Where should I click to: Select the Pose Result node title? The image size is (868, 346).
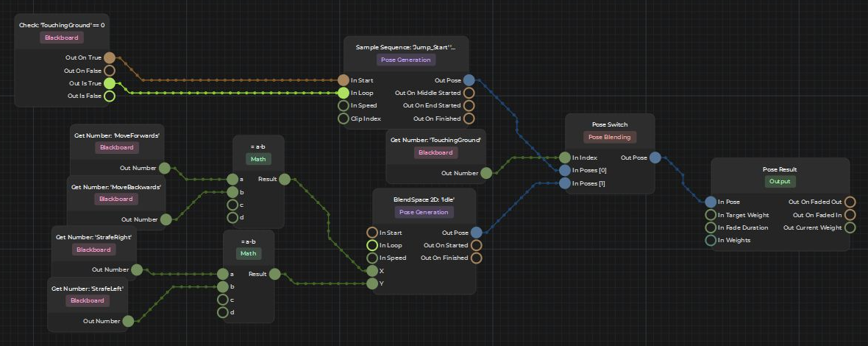(x=780, y=169)
